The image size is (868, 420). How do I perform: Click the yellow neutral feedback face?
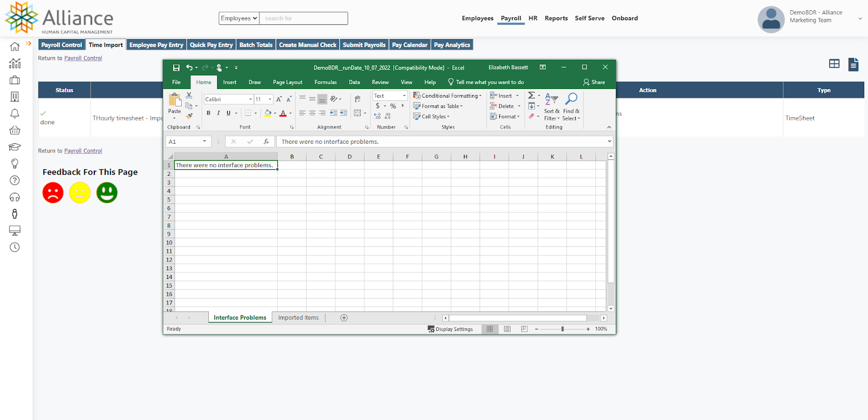point(80,193)
